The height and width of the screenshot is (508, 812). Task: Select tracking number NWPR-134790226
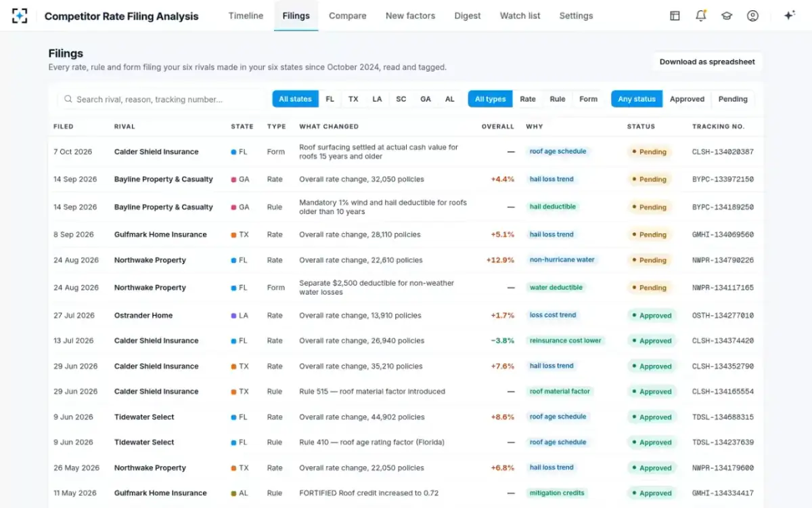tap(723, 260)
